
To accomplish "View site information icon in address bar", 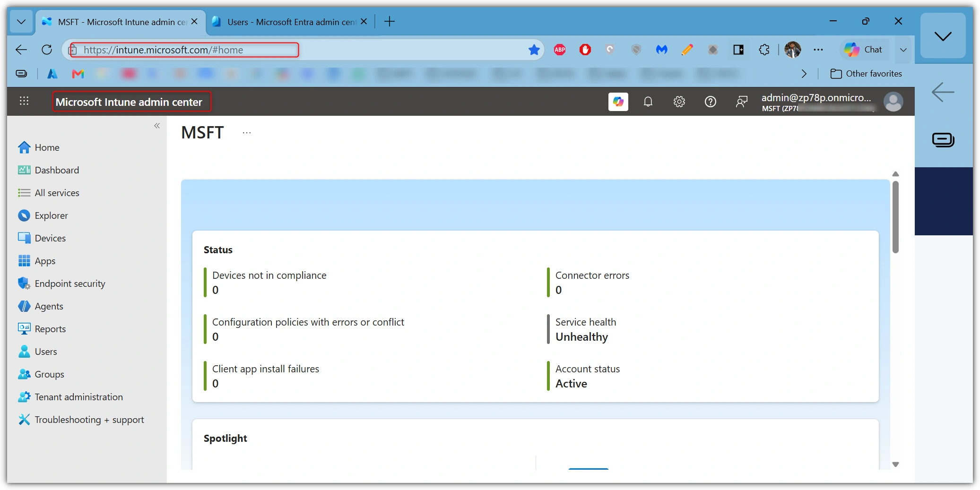I will pyautogui.click(x=73, y=50).
